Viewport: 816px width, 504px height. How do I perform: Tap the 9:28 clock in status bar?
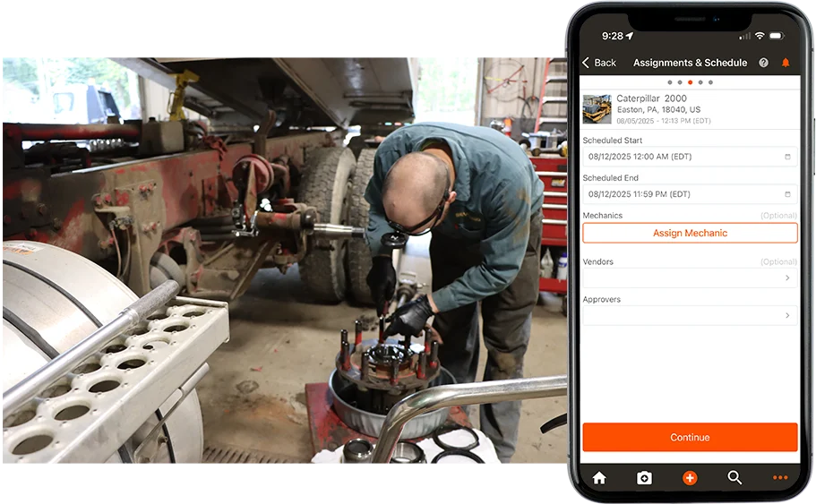[613, 36]
